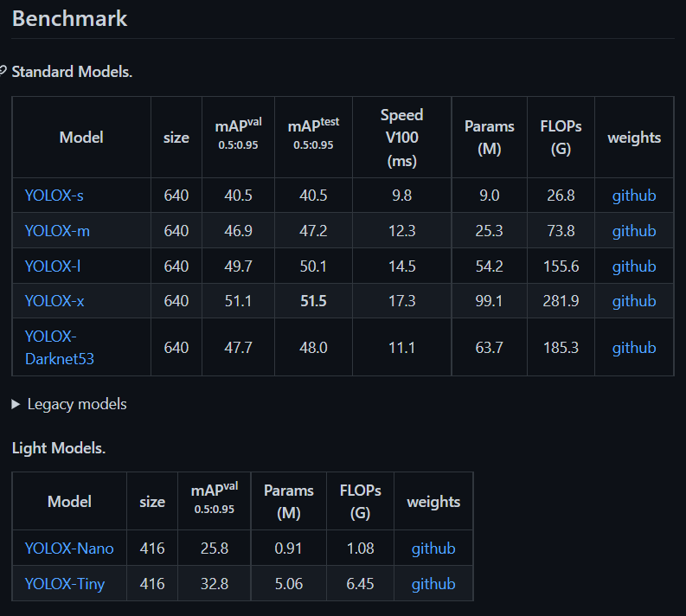The width and height of the screenshot is (686, 616).
Task: Select YOLOX-m mAP test value 47.2
Action: (x=313, y=230)
